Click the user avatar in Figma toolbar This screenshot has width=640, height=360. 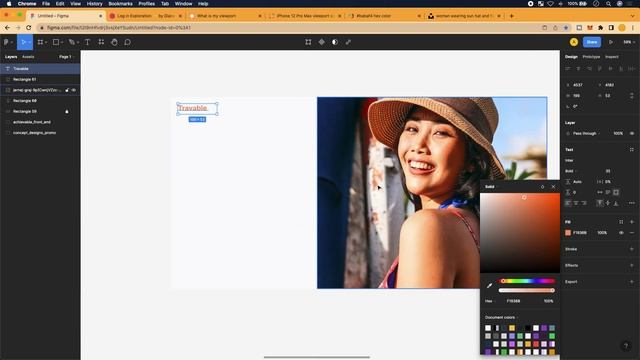coord(574,42)
